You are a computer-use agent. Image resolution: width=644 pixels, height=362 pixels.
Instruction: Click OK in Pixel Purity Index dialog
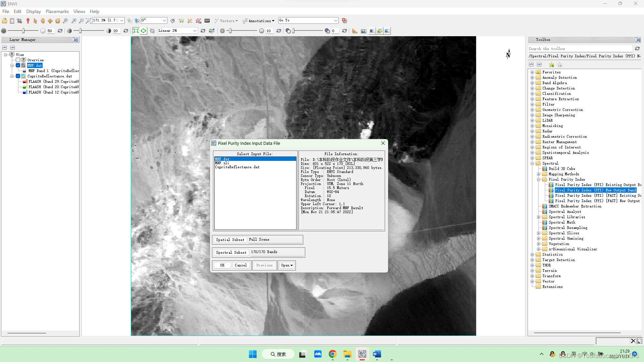point(222,265)
